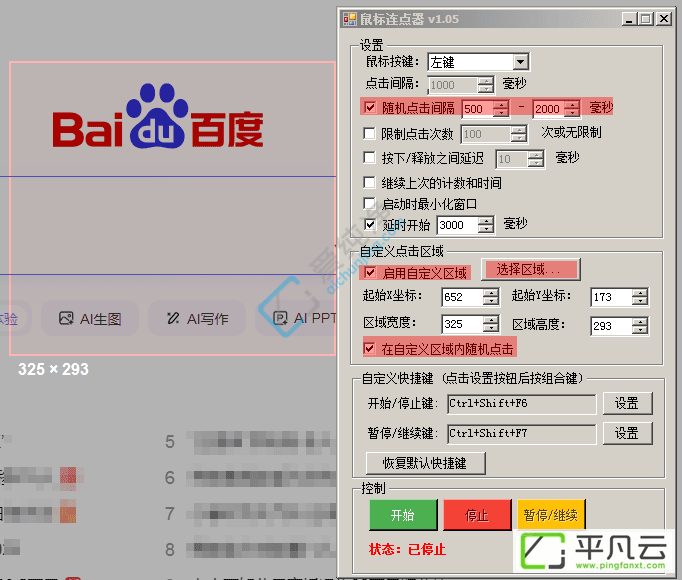Viewport: 682px width, 580px height.
Task: Click the 状态: 已停止 status text
Action: tap(408, 550)
